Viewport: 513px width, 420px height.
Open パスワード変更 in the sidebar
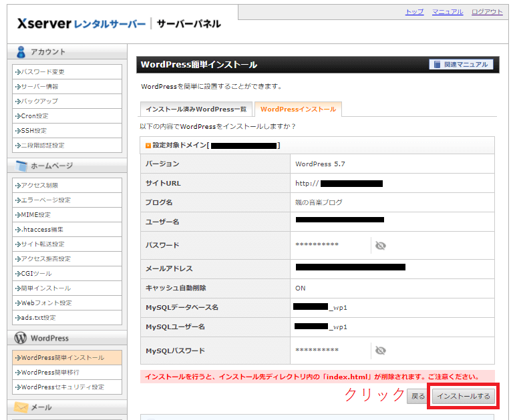point(67,72)
